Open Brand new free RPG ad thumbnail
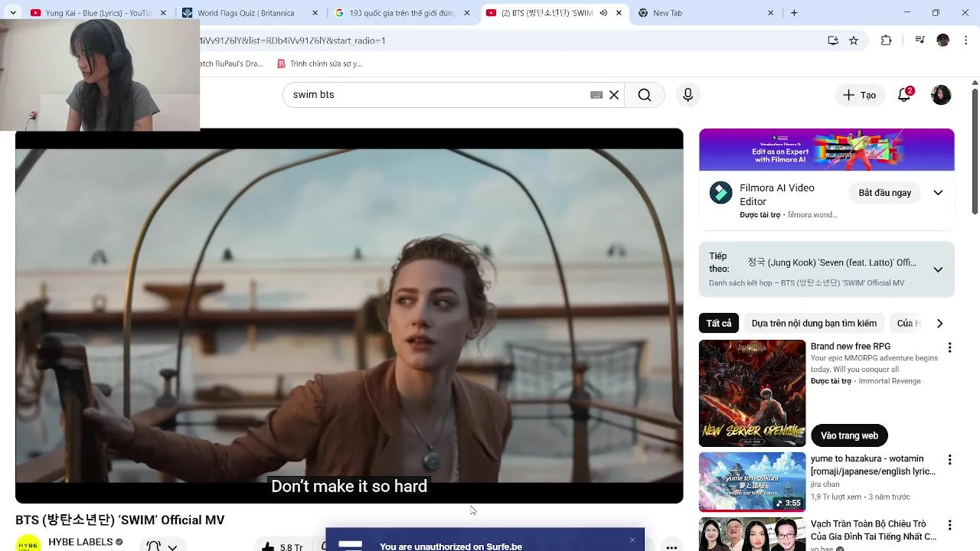Viewport: 980px width, 551px height. 752,393
